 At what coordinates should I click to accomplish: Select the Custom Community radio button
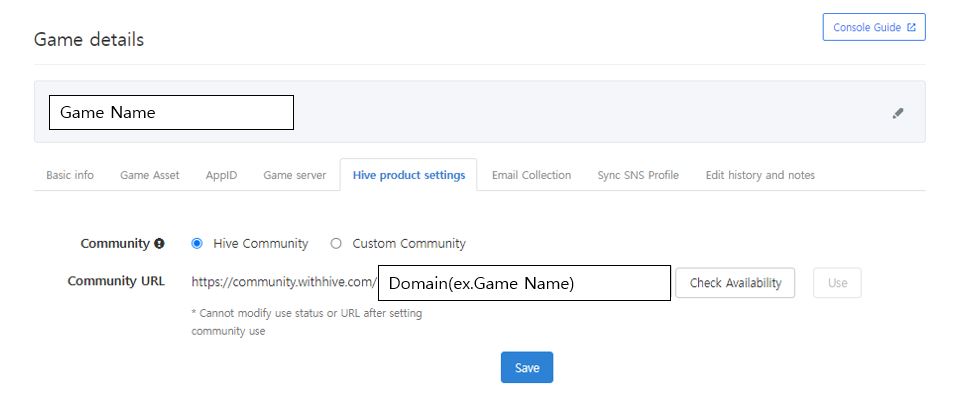[336, 244]
